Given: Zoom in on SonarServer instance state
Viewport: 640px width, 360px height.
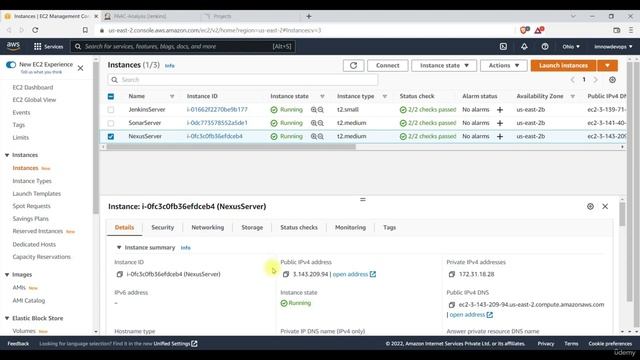Looking at the screenshot, I should coord(313,123).
